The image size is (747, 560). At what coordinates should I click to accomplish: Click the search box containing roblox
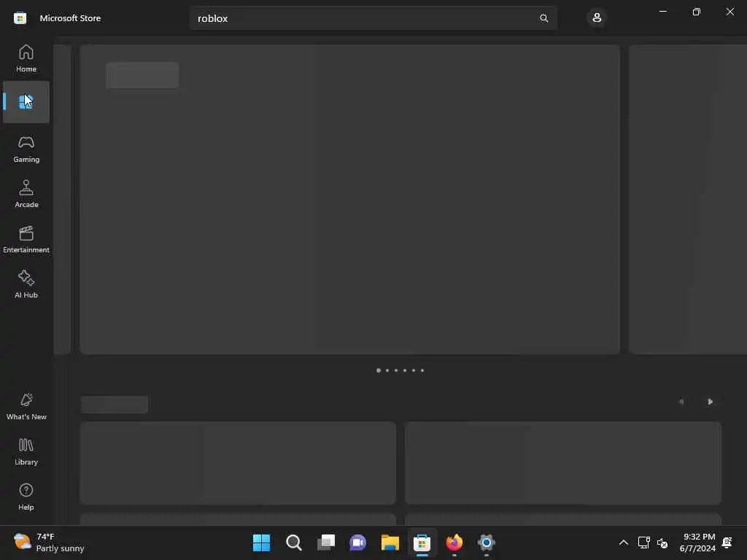tap(373, 18)
